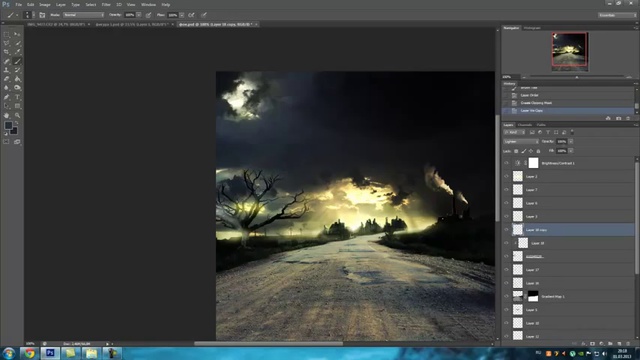
Task: Click the foreground color swatch
Action: 8,125
